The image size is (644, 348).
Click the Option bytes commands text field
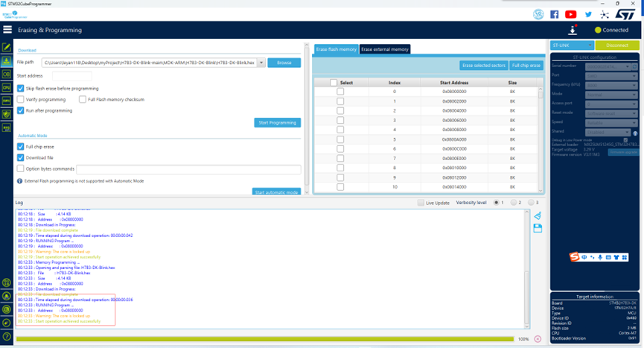[188, 169]
